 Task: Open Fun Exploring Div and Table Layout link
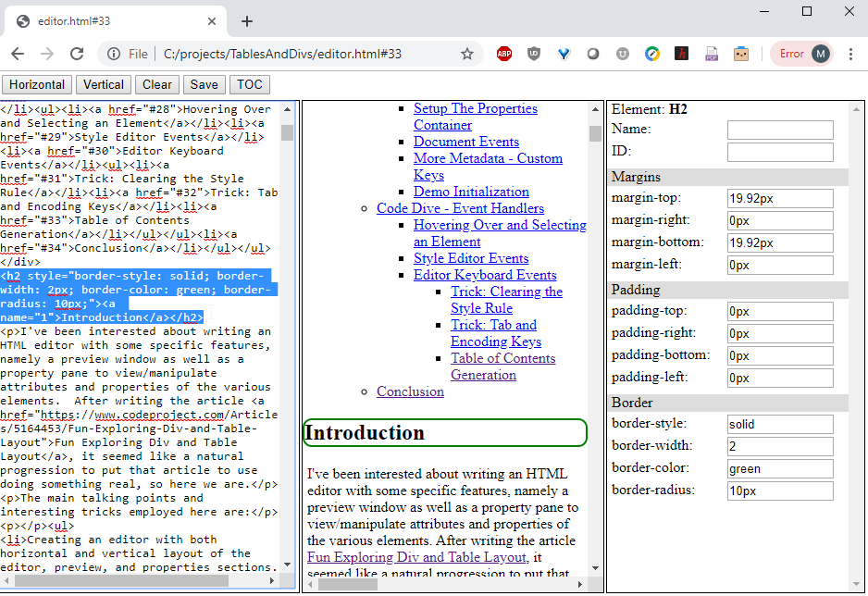click(x=417, y=557)
